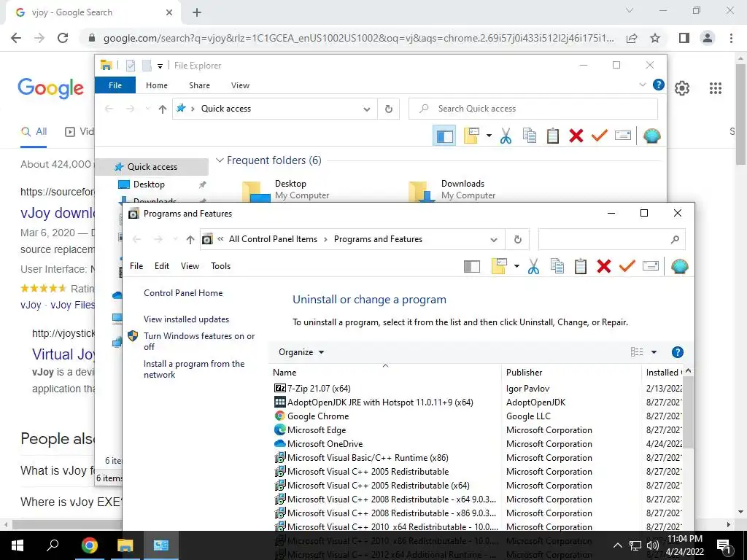Screen dimensions: 747x560
Task: Open Control Panel Home link
Action: 183,293
